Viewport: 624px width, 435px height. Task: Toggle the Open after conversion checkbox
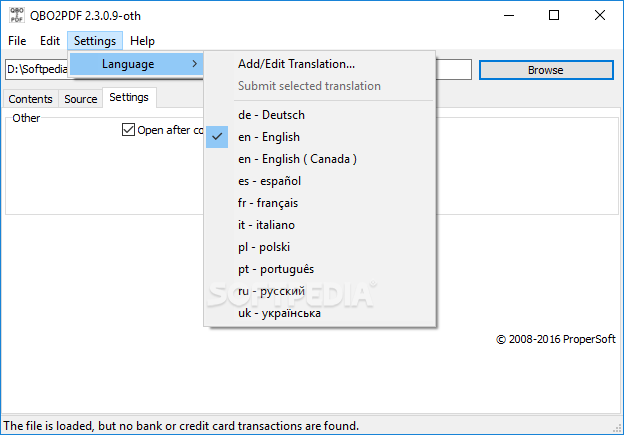128,130
